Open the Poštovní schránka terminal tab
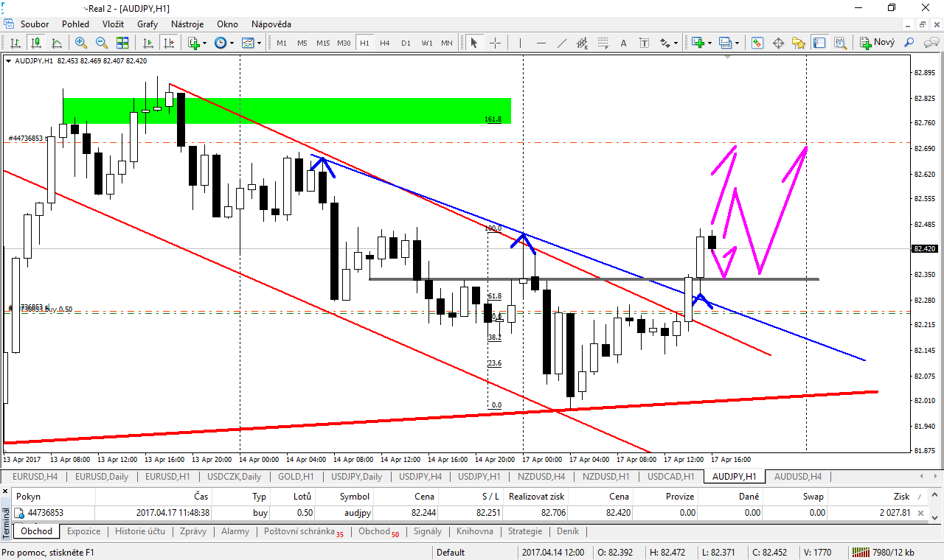 click(x=303, y=531)
